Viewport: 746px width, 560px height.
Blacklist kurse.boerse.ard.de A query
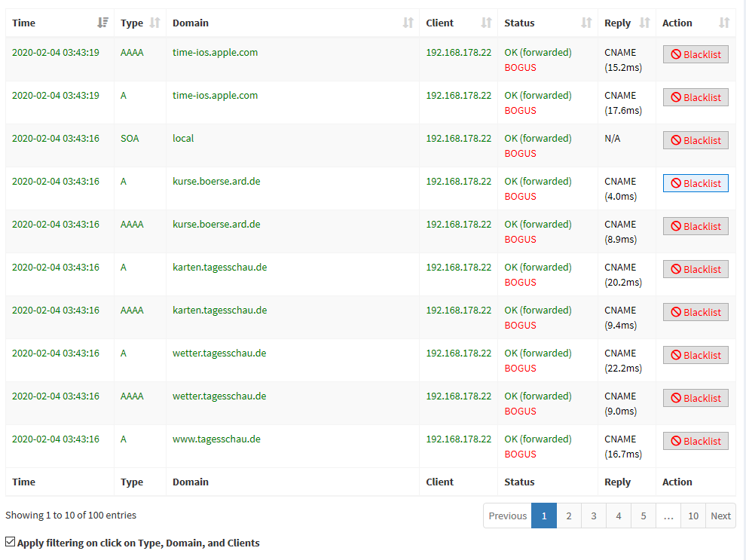tap(696, 183)
